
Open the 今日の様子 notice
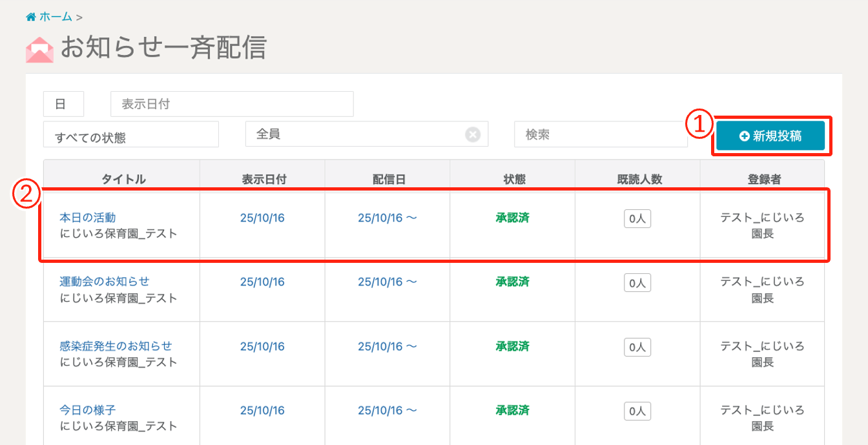[88, 410]
